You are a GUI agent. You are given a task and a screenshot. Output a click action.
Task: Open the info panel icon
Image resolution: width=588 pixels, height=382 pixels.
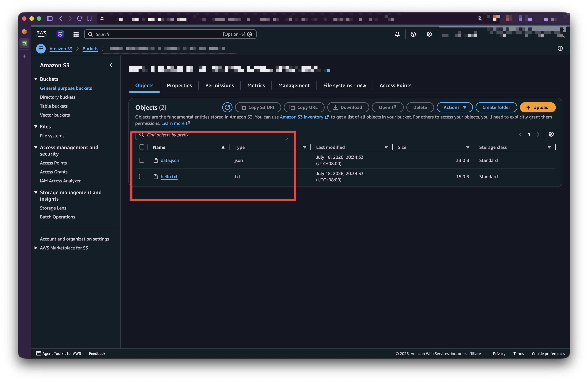coord(560,48)
